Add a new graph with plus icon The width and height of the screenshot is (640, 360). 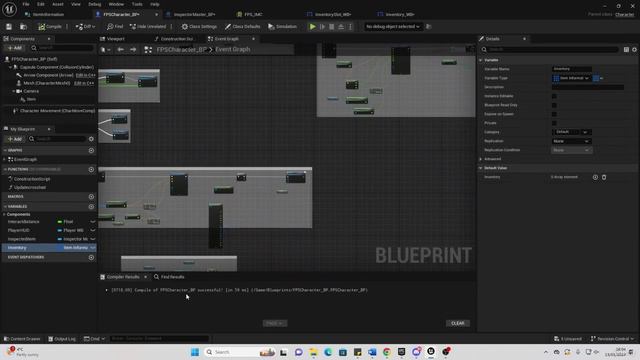pos(91,151)
